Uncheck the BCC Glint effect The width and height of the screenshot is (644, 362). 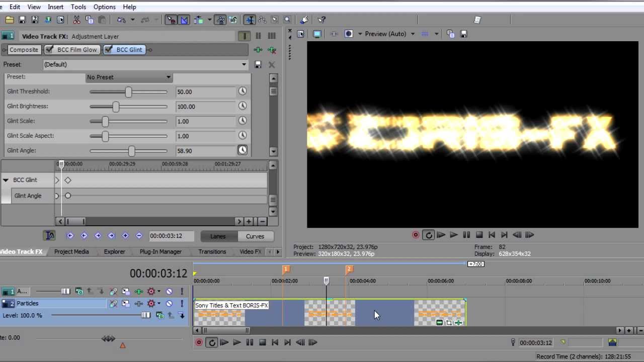pyautogui.click(x=108, y=50)
